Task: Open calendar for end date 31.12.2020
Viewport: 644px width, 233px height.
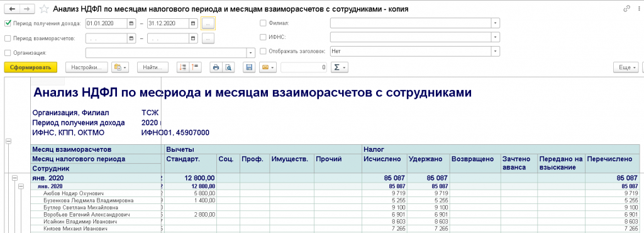Action: click(x=192, y=23)
